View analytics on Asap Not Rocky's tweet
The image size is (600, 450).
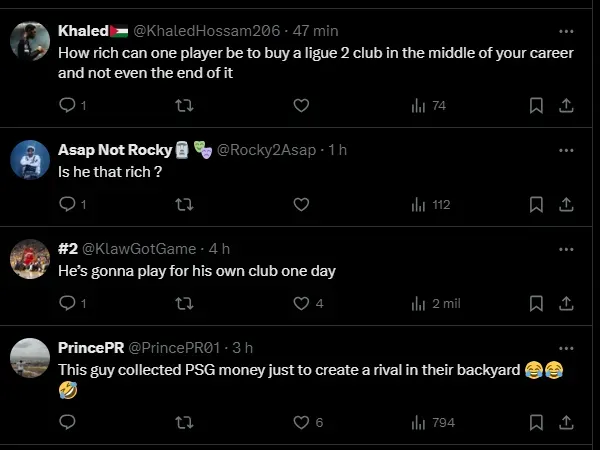(430, 204)
